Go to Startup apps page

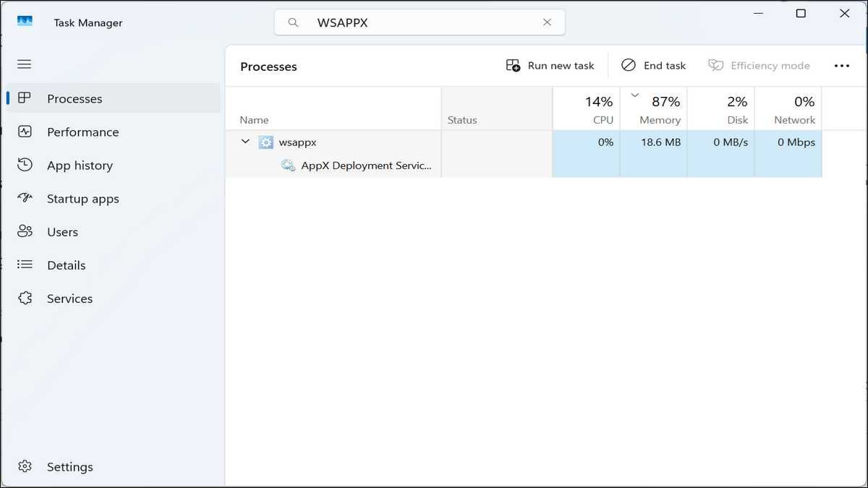coord(82,199)
